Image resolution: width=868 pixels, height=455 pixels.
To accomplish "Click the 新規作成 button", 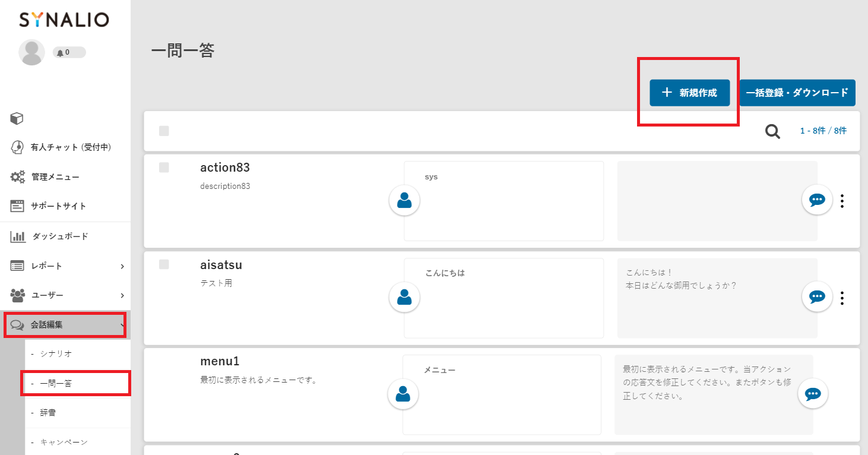I will pos(689,93).
